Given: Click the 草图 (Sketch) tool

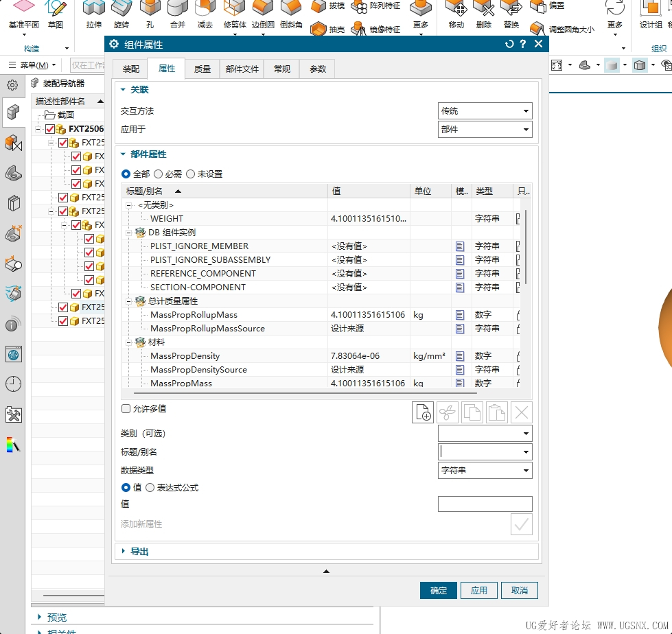Looking at the screenshot, I should [x=56, y=14].
